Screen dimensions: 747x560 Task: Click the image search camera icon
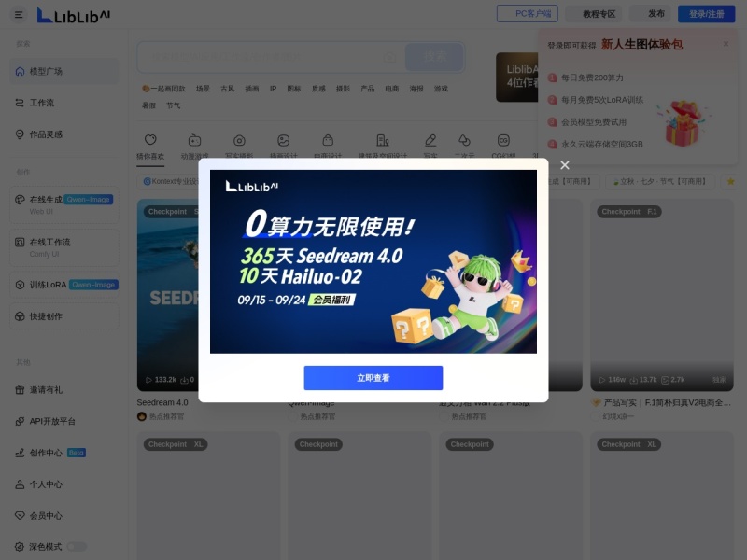coord(390,58)
